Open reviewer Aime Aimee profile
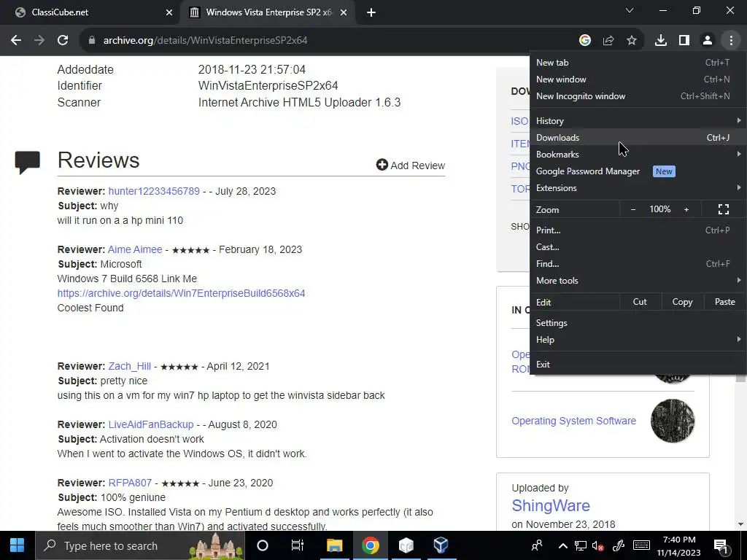Image resolution: width=747 pixels, height=560 pixels. coord(135,249)
